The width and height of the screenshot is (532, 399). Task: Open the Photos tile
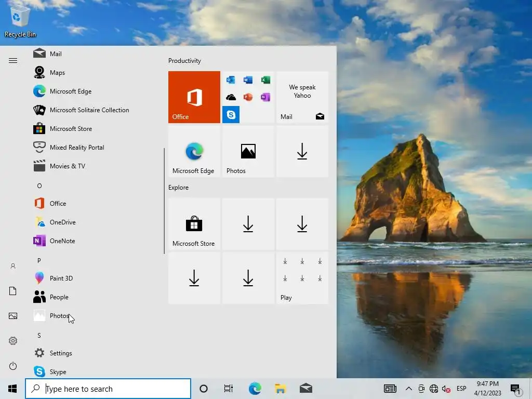pyautogui.click(x=248, y=151)
